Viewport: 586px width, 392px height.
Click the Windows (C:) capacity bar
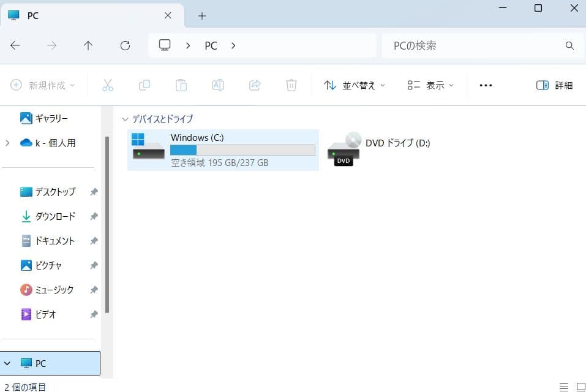coord(242,150)
